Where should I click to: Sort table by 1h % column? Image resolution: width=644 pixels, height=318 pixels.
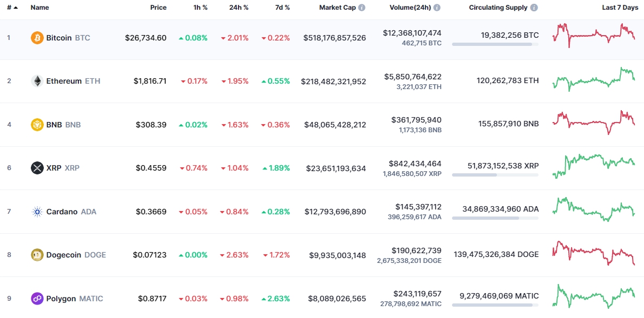coord(201,8)
